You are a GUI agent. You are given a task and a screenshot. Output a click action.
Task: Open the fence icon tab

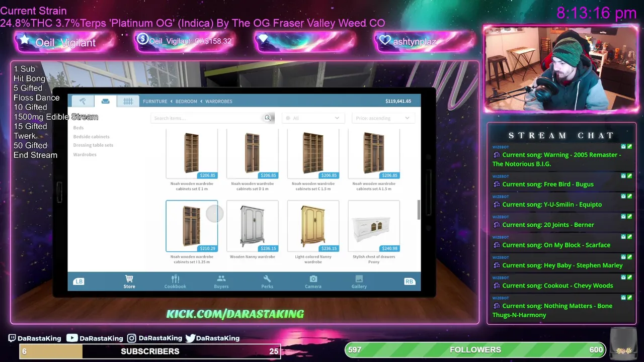tap(128, 101)
